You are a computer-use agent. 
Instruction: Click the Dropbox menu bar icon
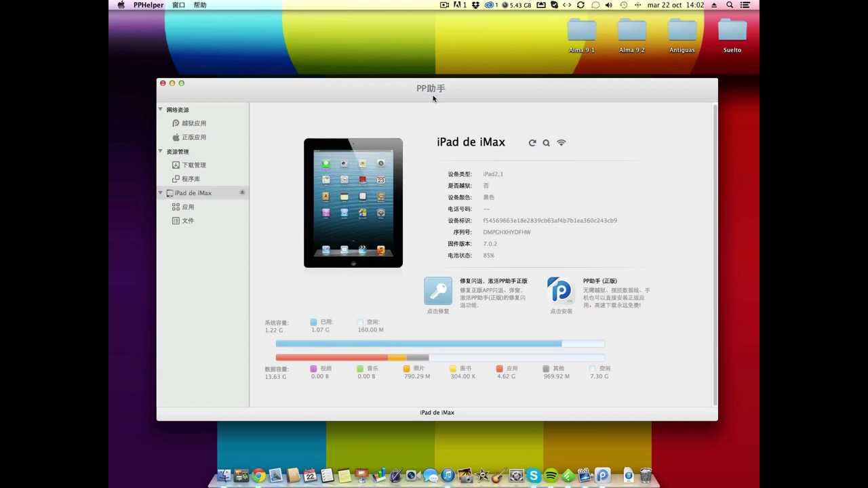tap(475, 5)
